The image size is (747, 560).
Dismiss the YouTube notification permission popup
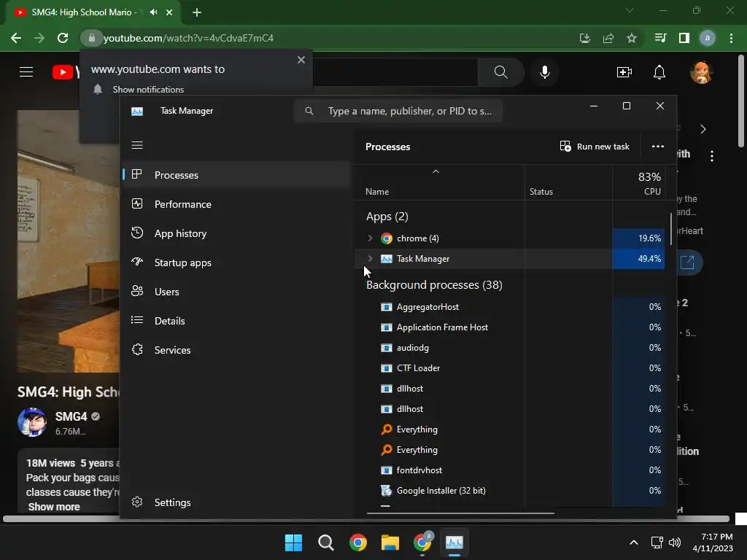301,60
